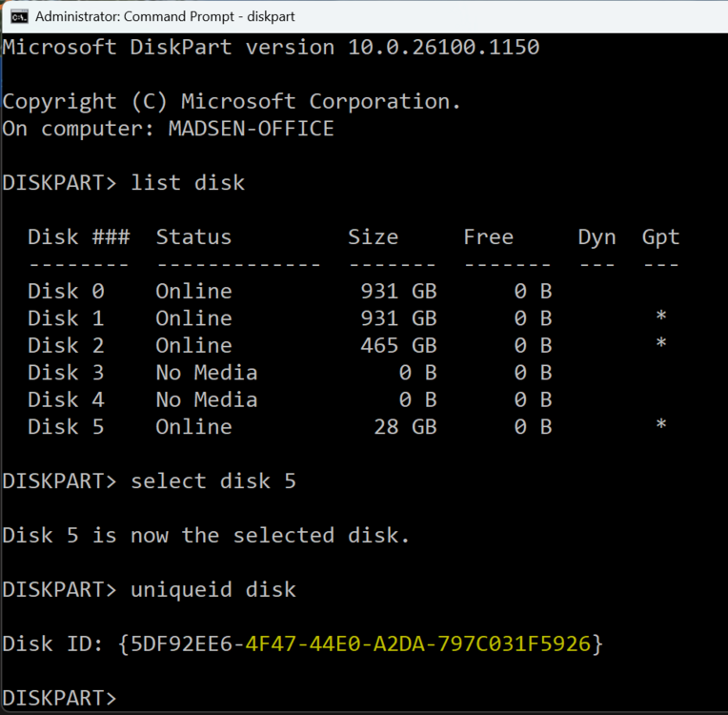This screenshot has width=728, height=715.
Task: Click the 'Disk 0' row label
Action: tap(66, 292)
